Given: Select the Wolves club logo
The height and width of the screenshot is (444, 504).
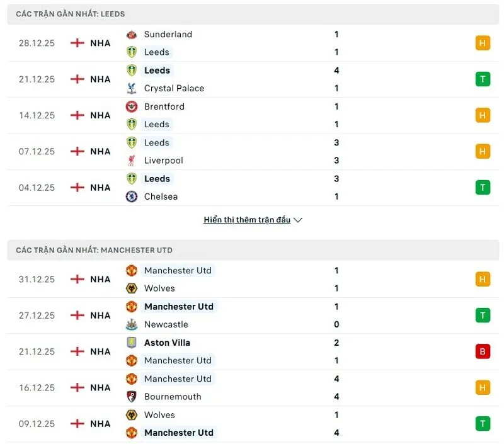Looking at the screenshot, I should tap(131, 288).
